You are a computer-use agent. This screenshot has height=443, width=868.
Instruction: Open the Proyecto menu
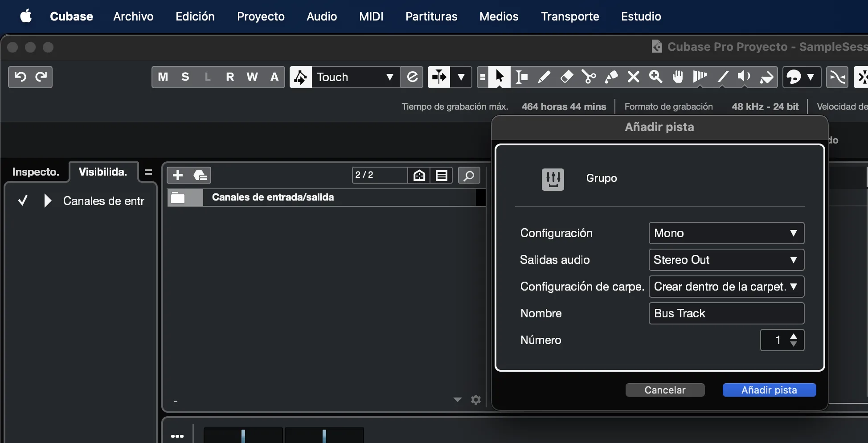click(261, 16)
